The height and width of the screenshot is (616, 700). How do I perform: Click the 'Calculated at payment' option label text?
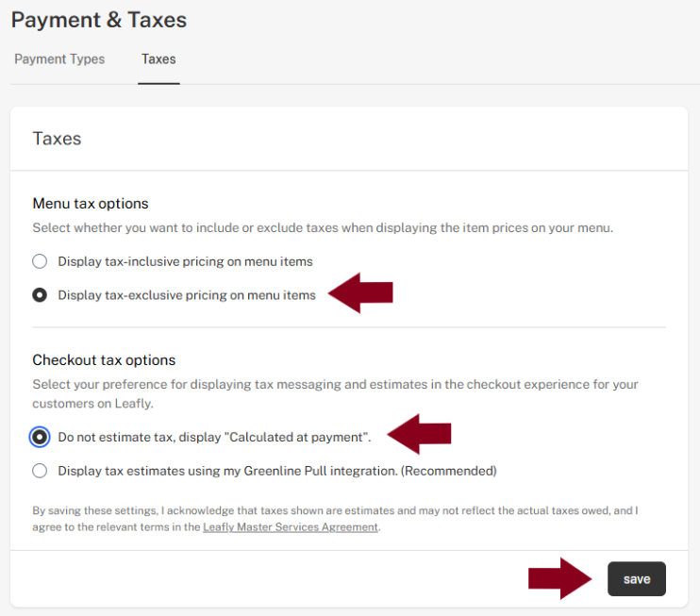pyautogui.click(x=214, y=438)
